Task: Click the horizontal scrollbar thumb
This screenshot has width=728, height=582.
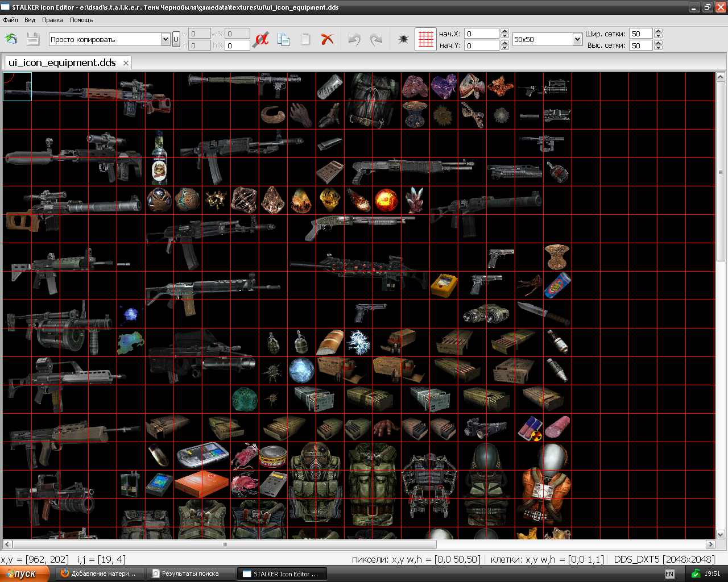Action: [225, 544]
